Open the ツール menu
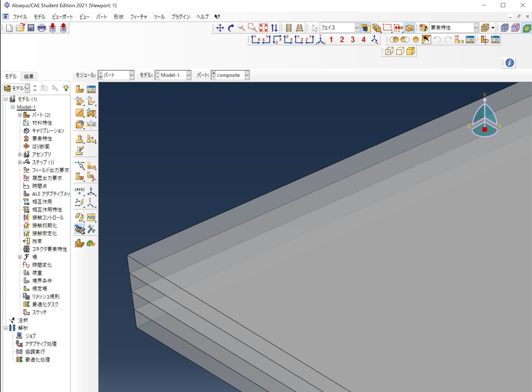This screenshot has width=532, height=392. click(x=159, y=17)
